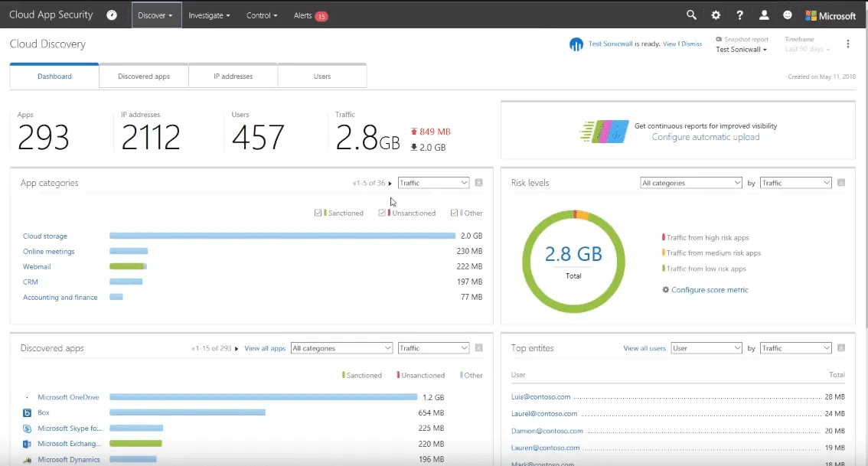The image size is (868, 466).
Task: Open Cloud storage category
Action: click(45, 236)
